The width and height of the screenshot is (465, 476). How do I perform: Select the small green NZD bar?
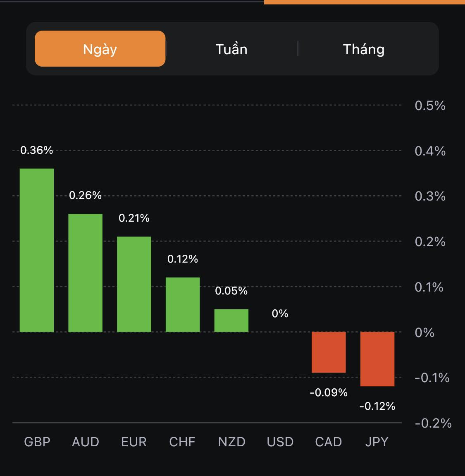point(231,321)
